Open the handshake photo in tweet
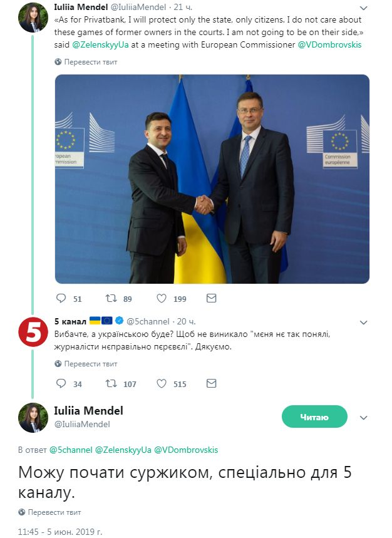The width and height of the screenshot is (392, 538). [x=212, y=178]
